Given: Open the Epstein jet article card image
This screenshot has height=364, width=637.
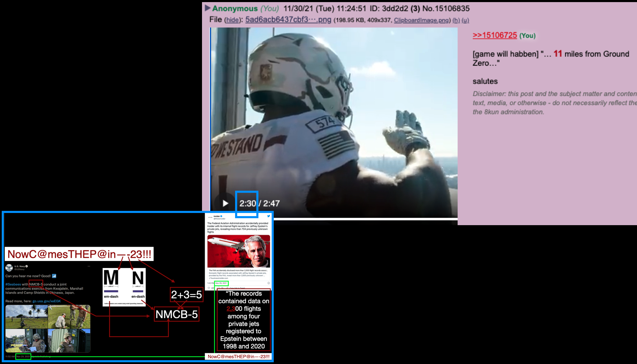Looking at the screenshot, I should point(239,251).
